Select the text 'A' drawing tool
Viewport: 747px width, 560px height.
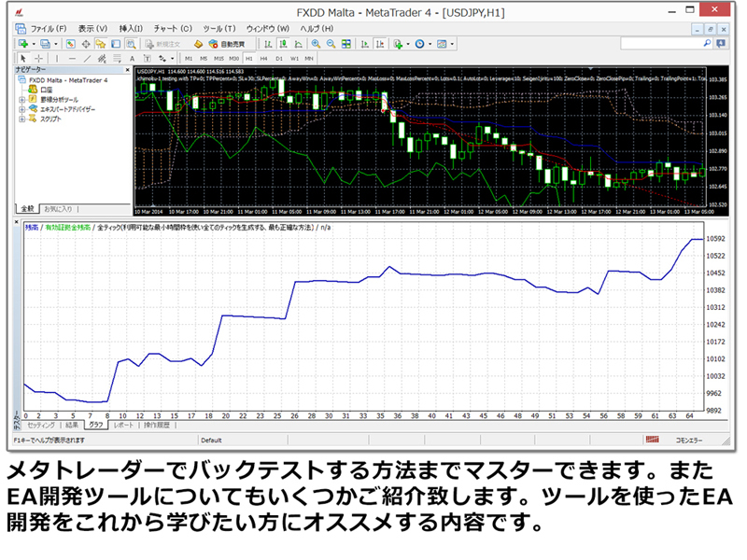(132, 59)
